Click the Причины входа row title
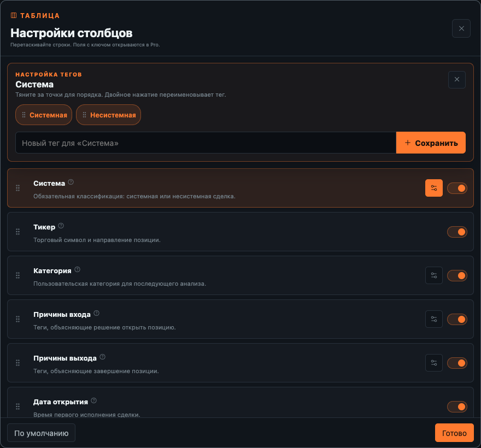 click(62, 315)
